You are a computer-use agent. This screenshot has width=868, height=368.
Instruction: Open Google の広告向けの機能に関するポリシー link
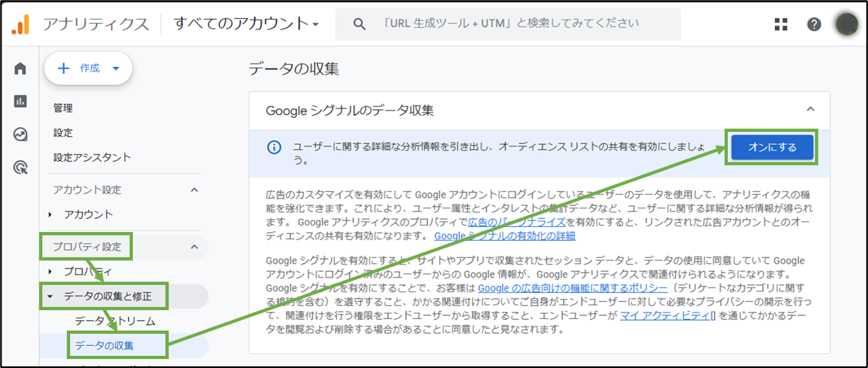(x=572, y=287)
